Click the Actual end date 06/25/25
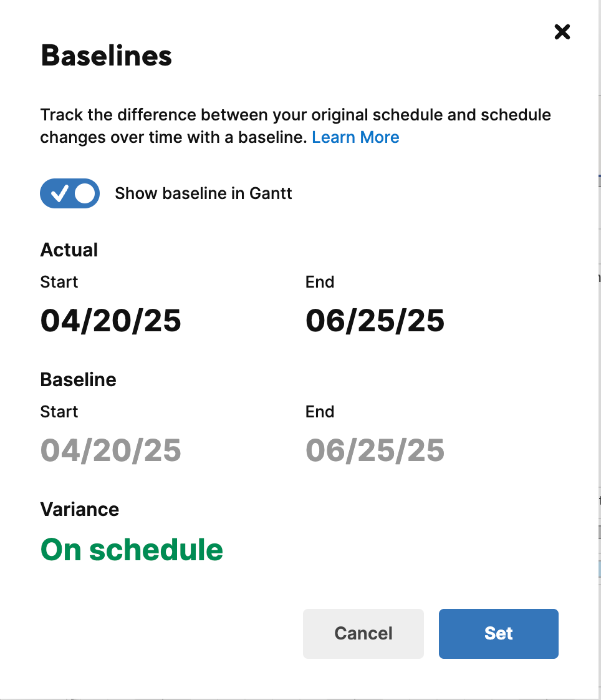The image size is (601, 700). point(375,321)
